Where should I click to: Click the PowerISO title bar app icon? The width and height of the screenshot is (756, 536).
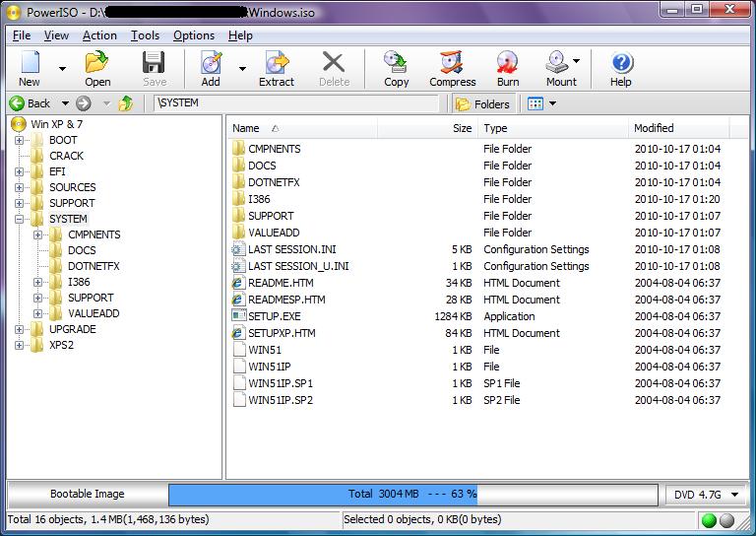pos(14,12)
